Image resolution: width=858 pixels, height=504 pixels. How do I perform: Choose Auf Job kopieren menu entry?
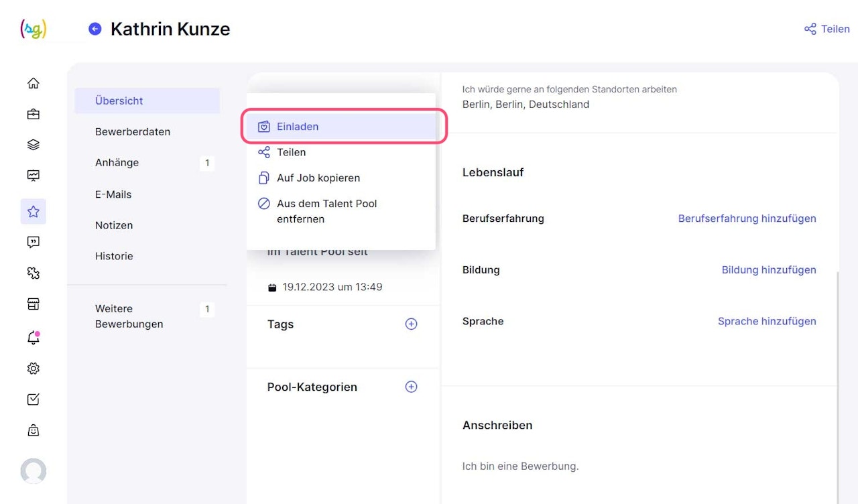(x=318, y=178)
